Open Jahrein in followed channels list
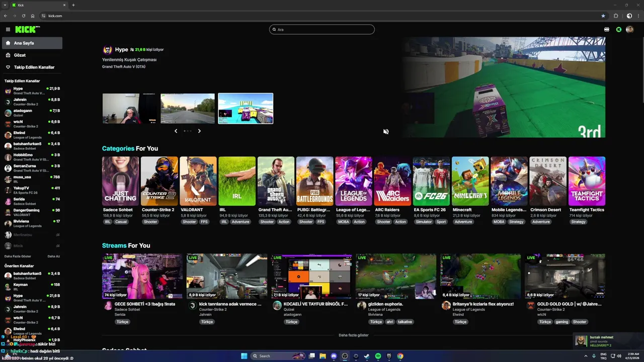This screenshot has height=362, width=644. pyautogui.click(x=32, y=102)
